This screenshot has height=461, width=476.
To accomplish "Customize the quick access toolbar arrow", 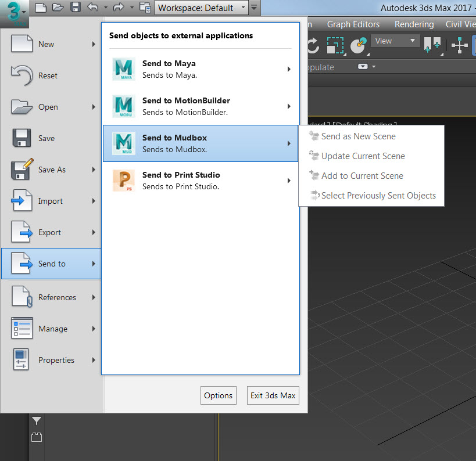I will 254,8.
